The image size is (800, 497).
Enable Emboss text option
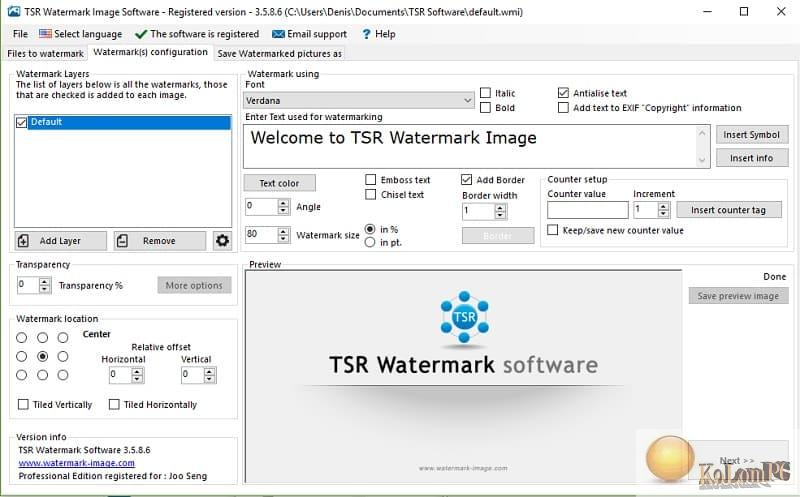click(371, 180)
